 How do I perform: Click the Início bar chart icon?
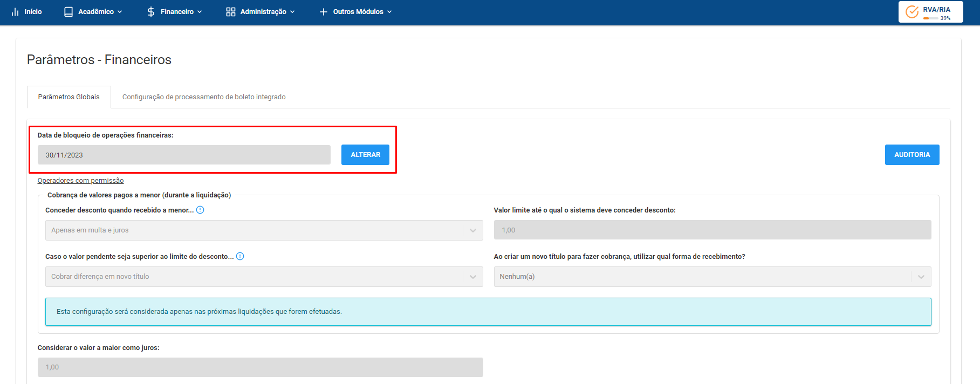tap(15, 12)
